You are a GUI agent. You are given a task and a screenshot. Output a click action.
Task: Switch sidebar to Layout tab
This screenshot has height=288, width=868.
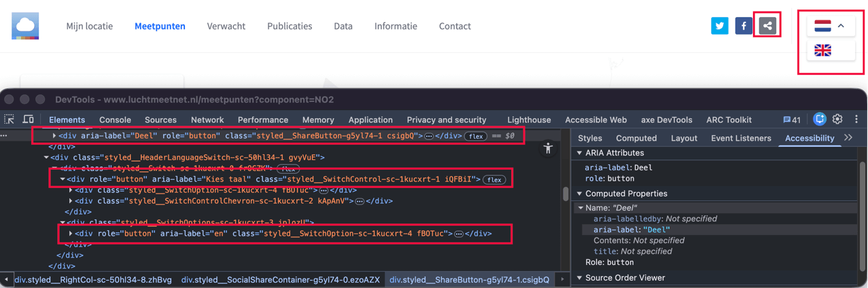click(x=684, y=138)
